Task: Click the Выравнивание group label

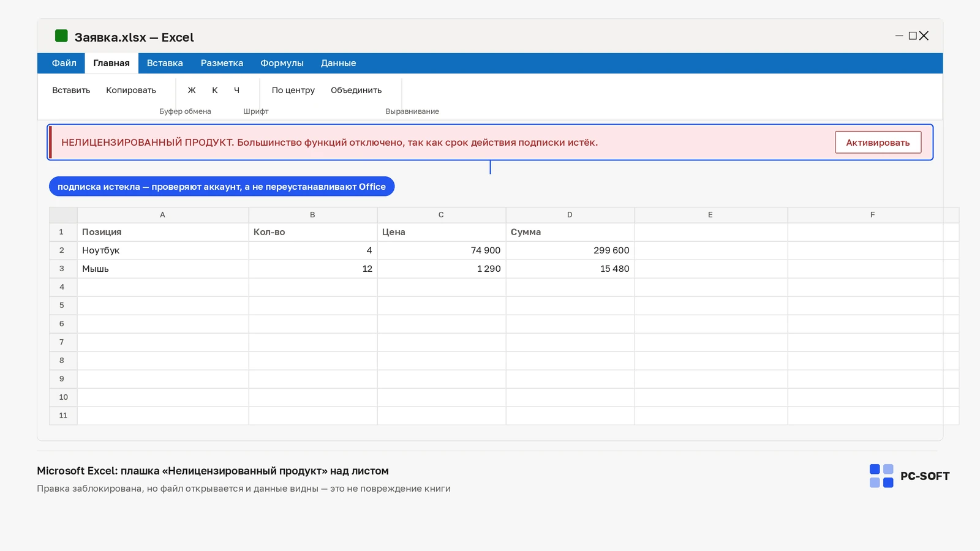Action: pos(412,111)
